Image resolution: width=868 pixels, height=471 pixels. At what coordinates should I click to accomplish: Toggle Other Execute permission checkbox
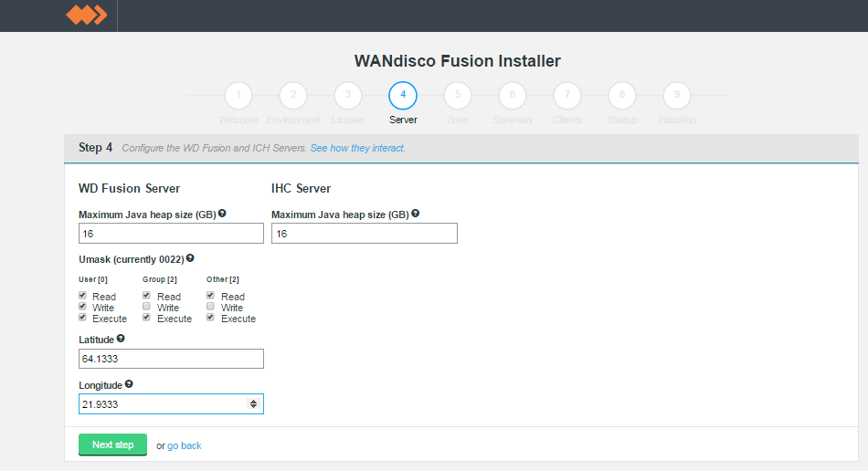click(210, 318)
